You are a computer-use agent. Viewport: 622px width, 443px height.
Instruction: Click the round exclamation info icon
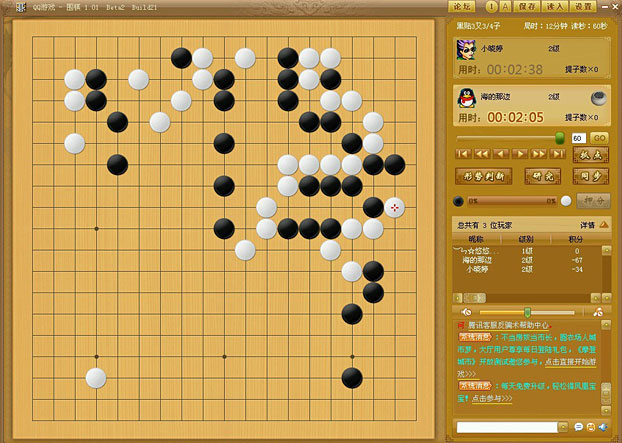pyautogui.click(x=491, y=7)
